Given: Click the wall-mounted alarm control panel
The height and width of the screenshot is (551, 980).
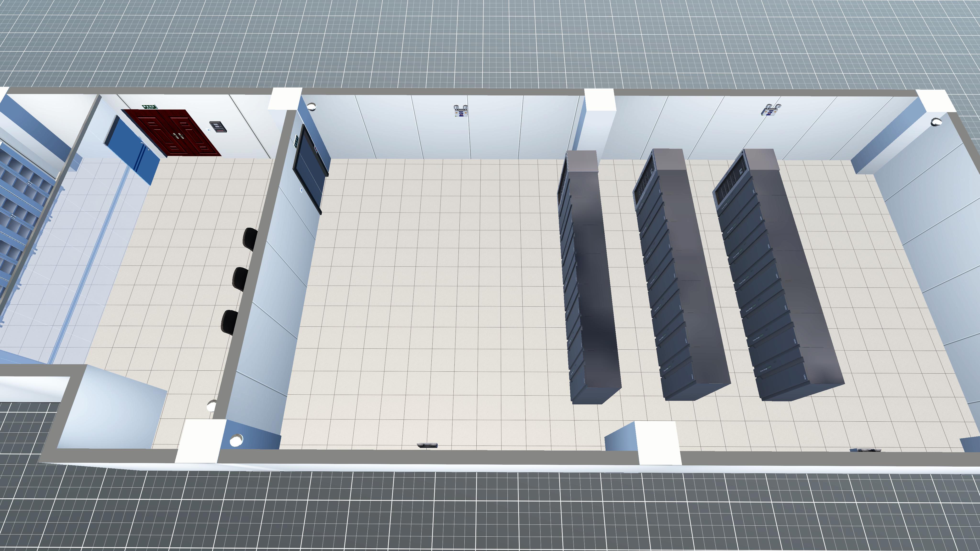Looking at the screenshot, I should point(218,127).
